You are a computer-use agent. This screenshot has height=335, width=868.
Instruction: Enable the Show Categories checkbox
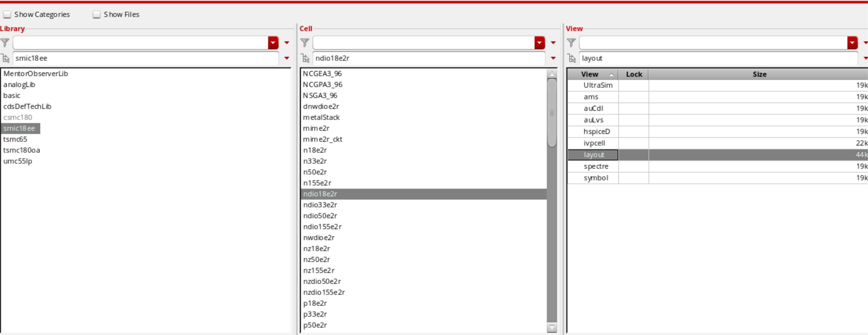click(7, 15)
